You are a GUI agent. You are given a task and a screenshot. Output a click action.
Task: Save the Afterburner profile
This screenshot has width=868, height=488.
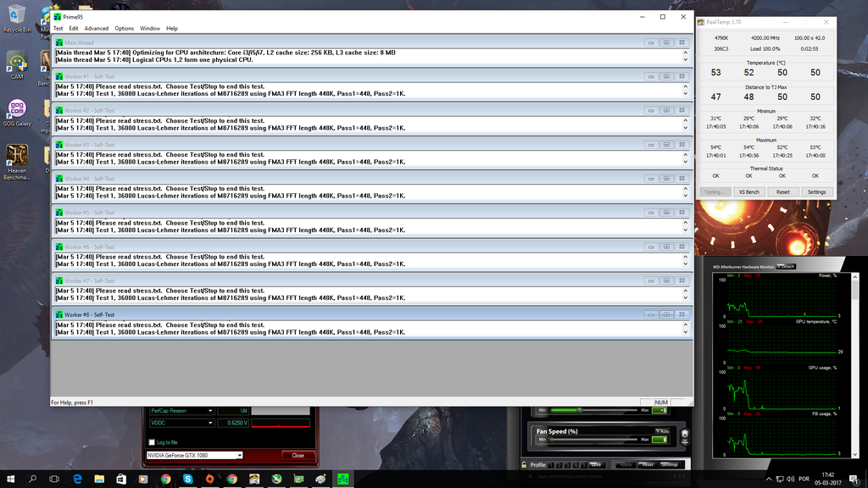[x=596, y=465]
